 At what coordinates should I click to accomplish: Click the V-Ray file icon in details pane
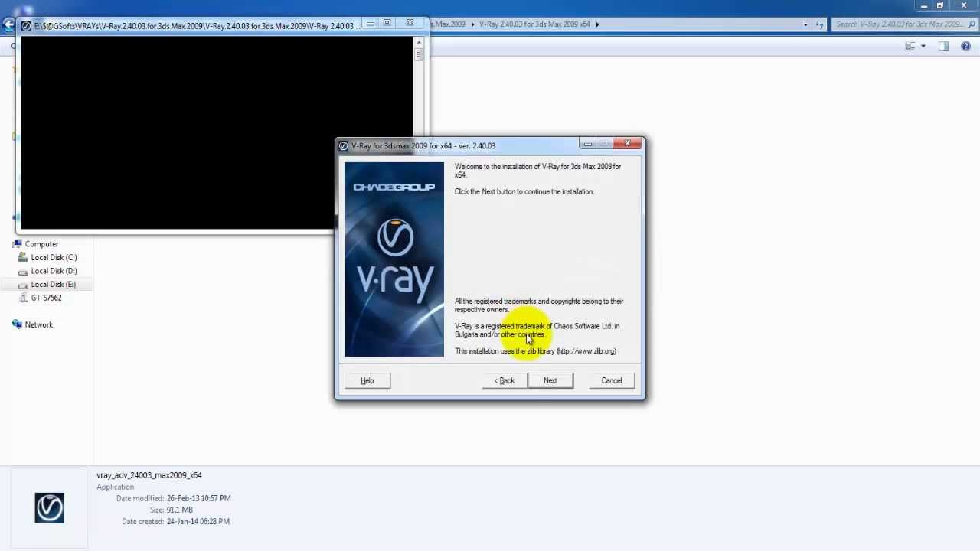50,508
